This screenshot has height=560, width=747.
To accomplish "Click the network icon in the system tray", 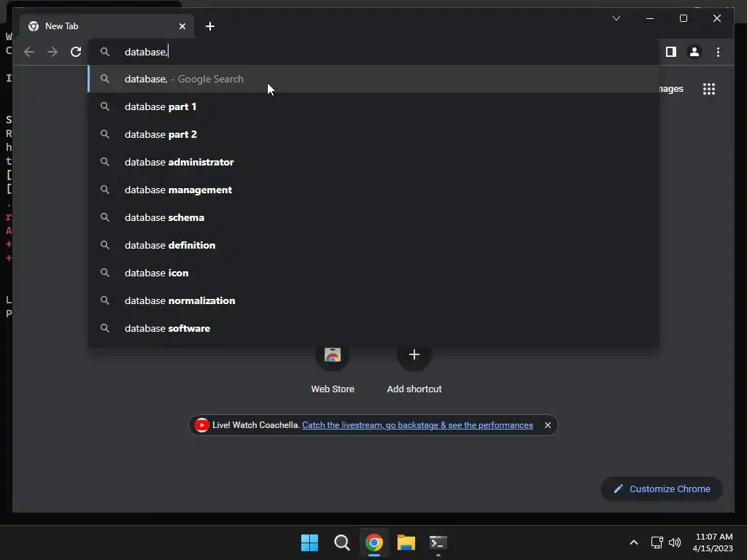I will 657,542.
